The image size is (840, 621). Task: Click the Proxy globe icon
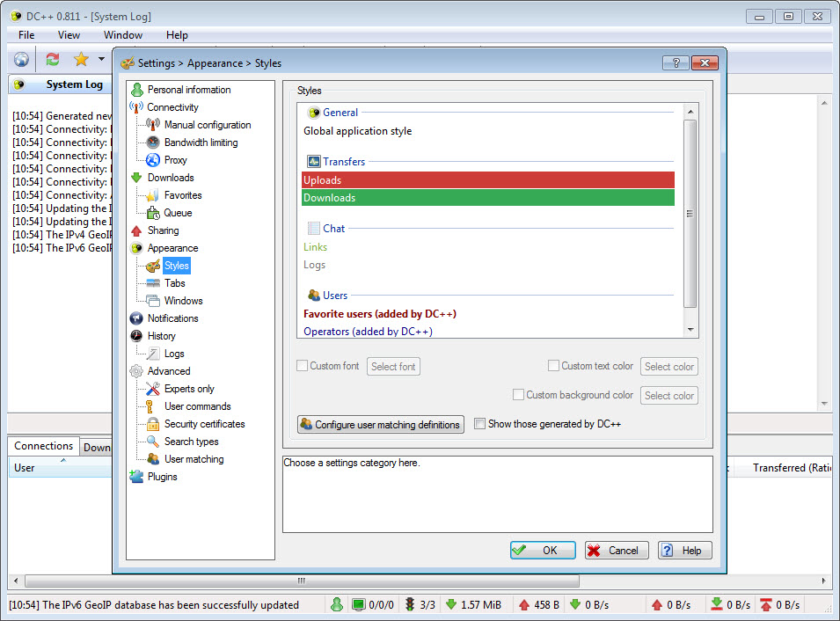tap(153, 160)
